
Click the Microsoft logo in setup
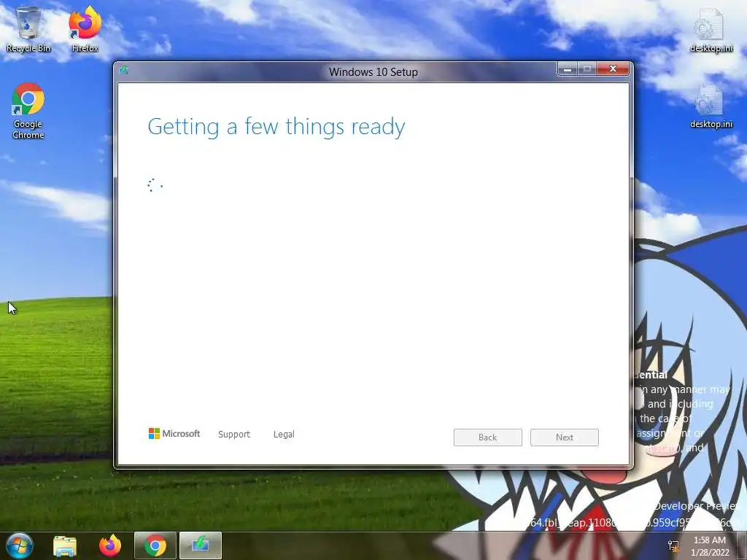[x=174, y=433]
